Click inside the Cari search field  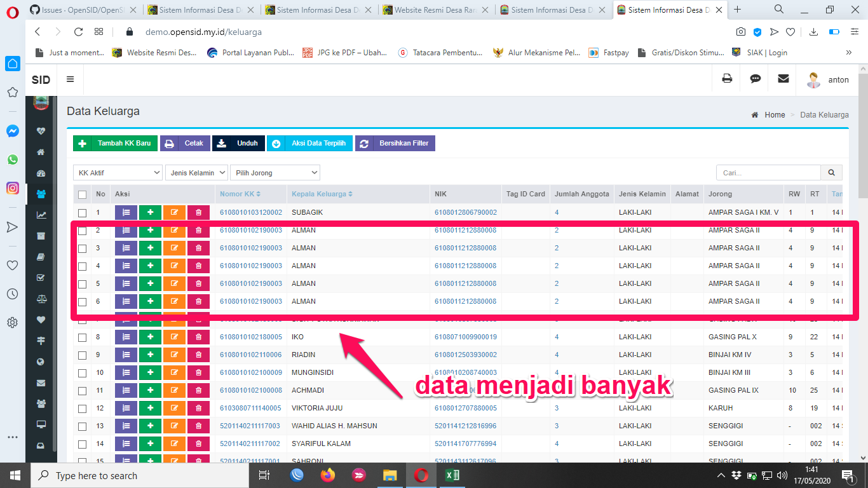point(768,172)
